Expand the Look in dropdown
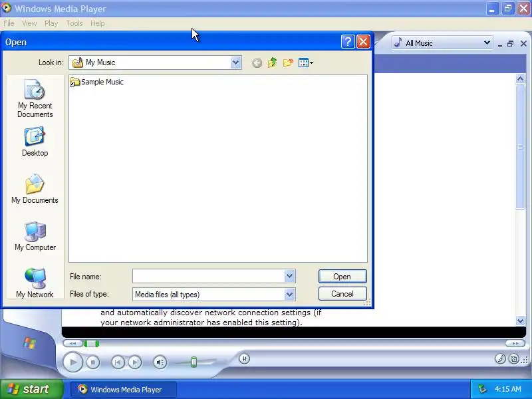 (x=235, y=63)
